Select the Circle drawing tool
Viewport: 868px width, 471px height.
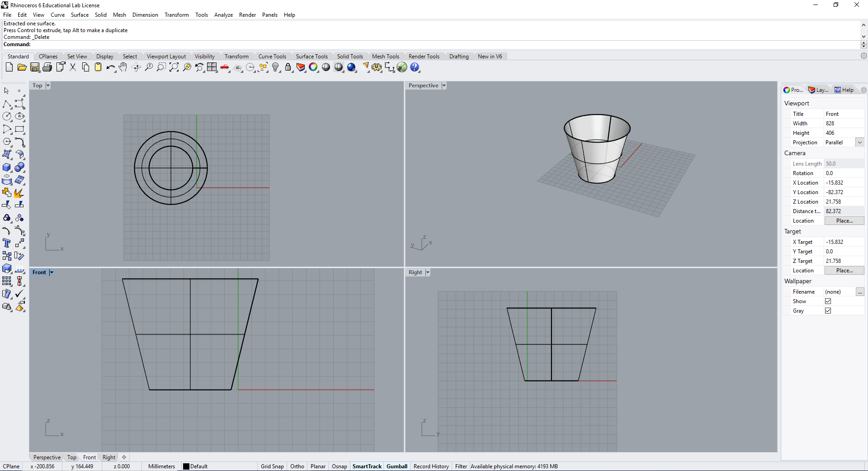7,117
